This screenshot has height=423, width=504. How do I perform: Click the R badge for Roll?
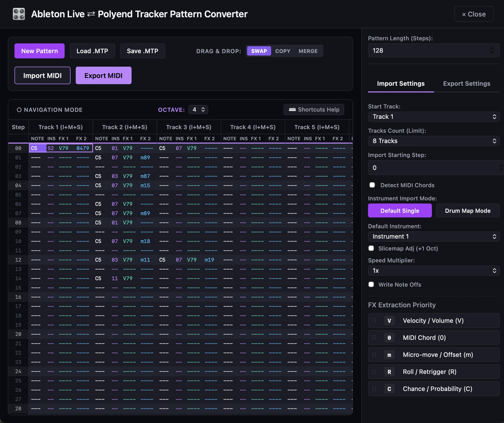pyautogui.click(x=389, y=372)
